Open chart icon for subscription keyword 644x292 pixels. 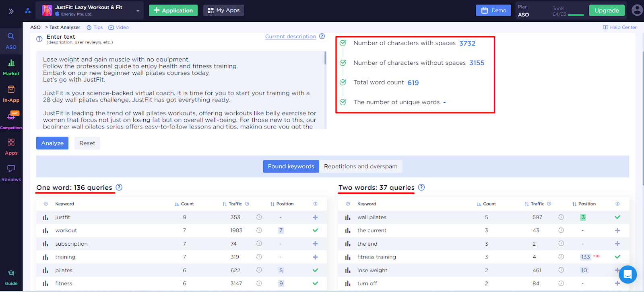(46, 244)
